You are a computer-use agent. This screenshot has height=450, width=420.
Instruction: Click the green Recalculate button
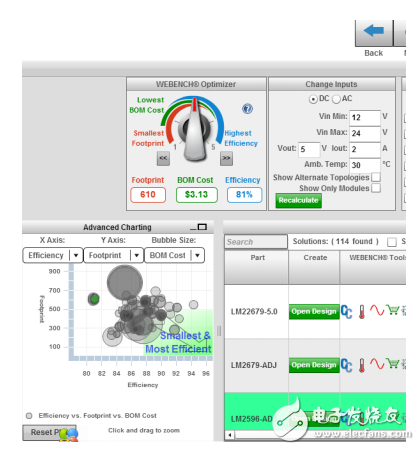(298, 200)
